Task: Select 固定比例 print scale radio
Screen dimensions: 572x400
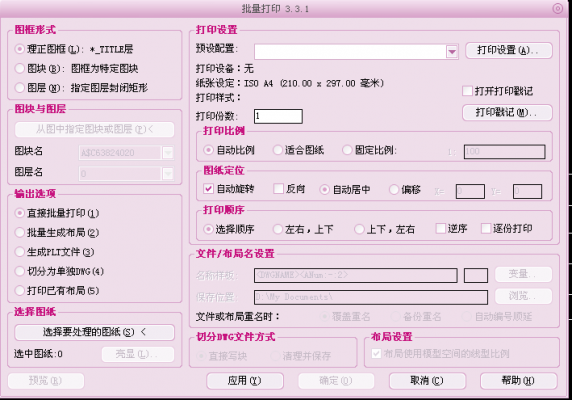Action: pyautogui.click(x=347, y=150)
